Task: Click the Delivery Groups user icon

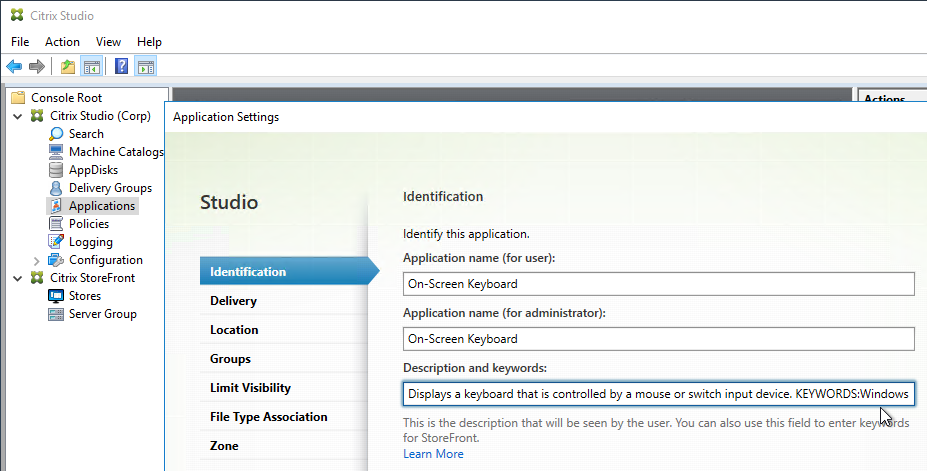Action: [56, 188]
